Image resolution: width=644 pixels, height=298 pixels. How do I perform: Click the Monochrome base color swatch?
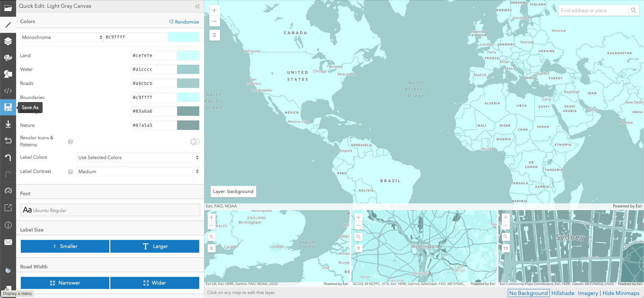click(x=184, y=37)
